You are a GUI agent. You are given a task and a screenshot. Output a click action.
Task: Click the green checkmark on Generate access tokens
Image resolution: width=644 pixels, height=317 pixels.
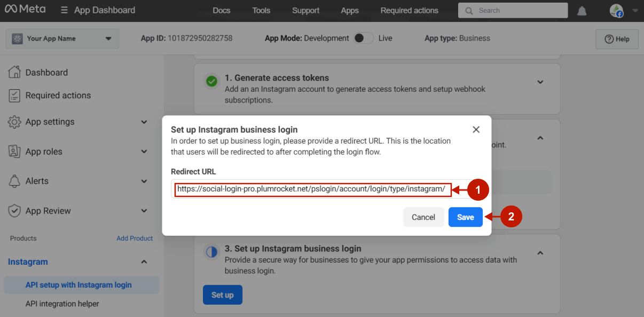click(x=212, y=82)
